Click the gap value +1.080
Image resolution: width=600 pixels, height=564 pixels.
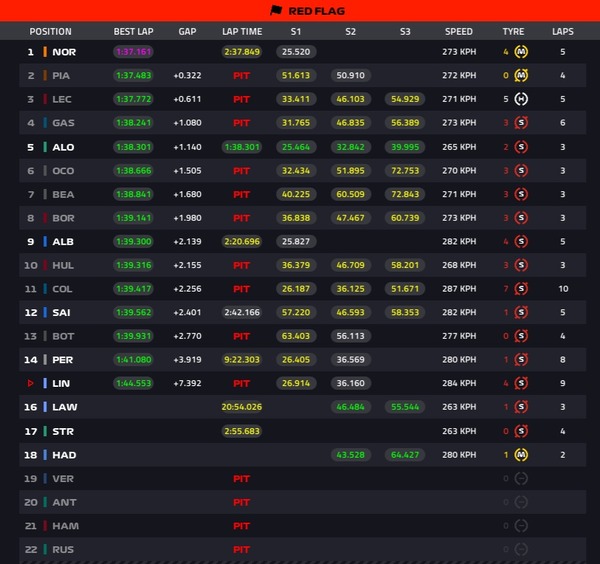[x=188, y=123]
